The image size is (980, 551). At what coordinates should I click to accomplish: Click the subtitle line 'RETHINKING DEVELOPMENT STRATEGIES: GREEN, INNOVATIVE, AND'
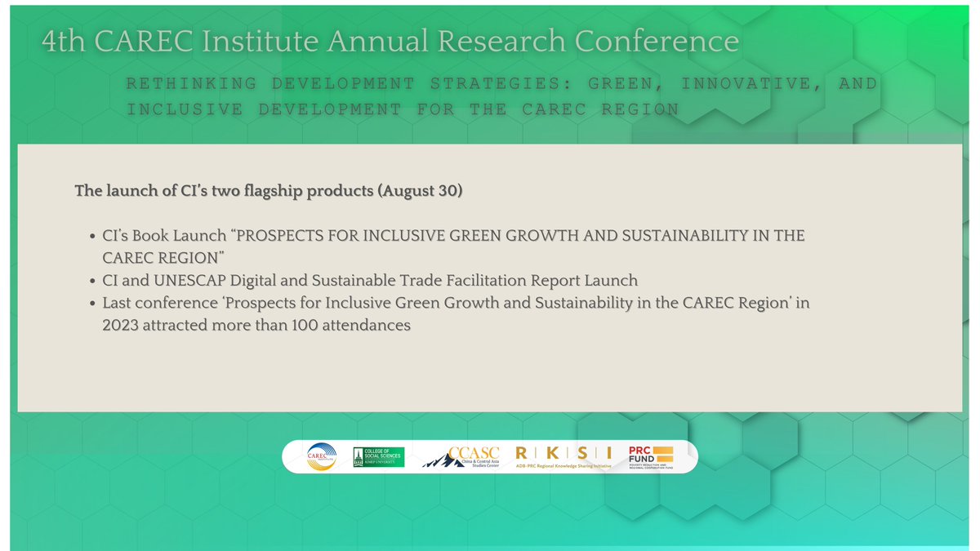(x=501, y=83)
